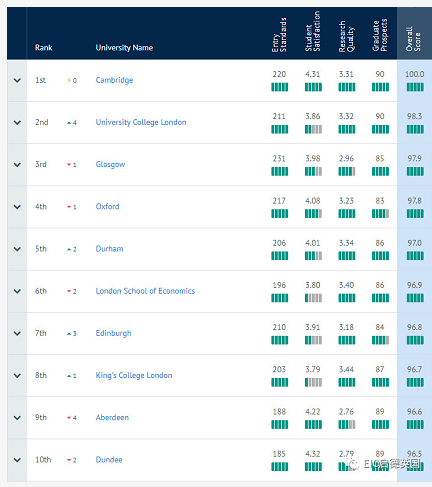The image size is (432, 487).
Task: Sort by the Rank column header
Action: point(44,48)
